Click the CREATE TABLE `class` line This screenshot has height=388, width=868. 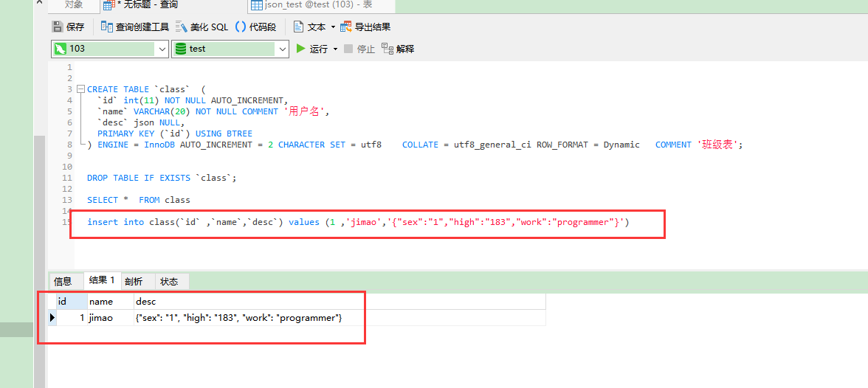[146, 89]
